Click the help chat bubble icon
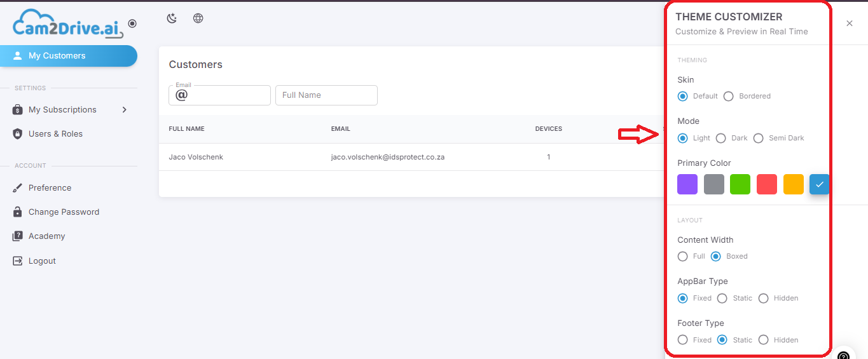868x359 pixels. (x=844, y=355)
